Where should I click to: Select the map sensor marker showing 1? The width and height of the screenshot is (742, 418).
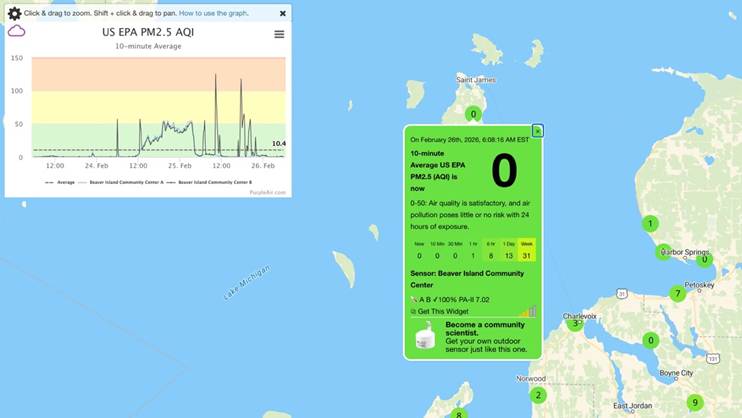coord(650,223)
